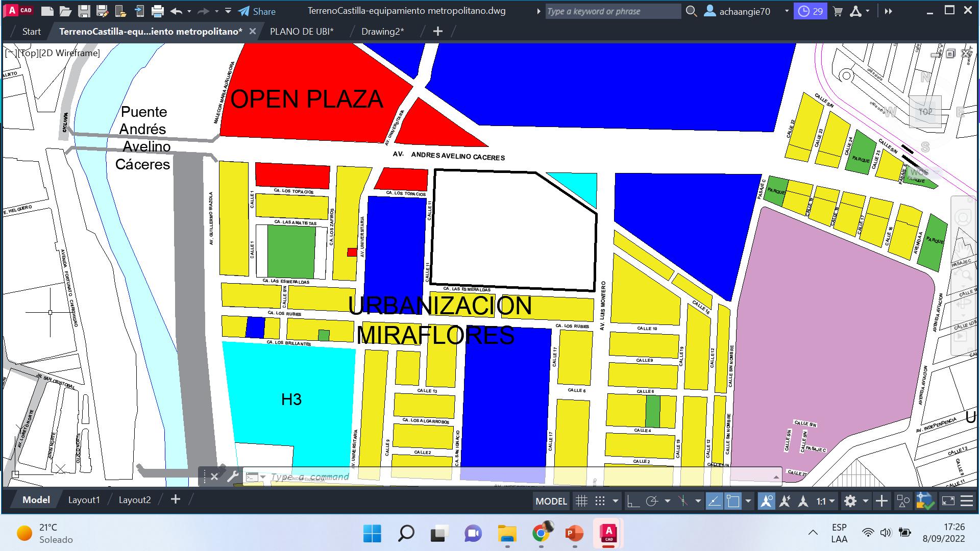Open the achaangie70 account menu

click(x=745, y=11)
